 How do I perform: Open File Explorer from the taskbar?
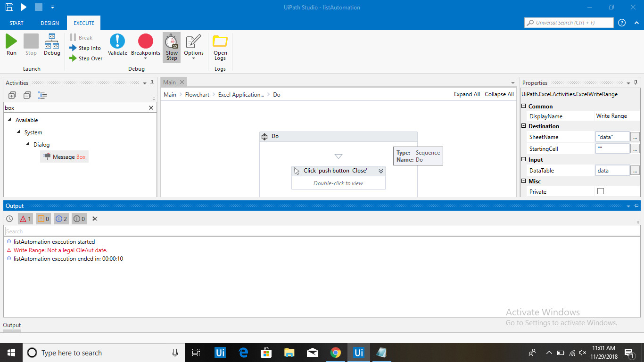(289, 353)
